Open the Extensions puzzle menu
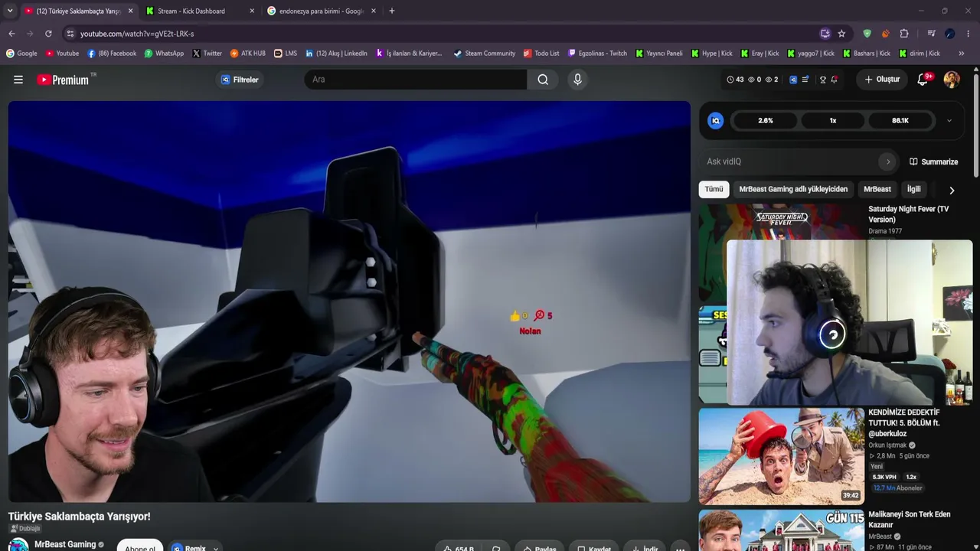Viewport: 980px width, 551px height. pyautogui.click(x=904, y=34)
